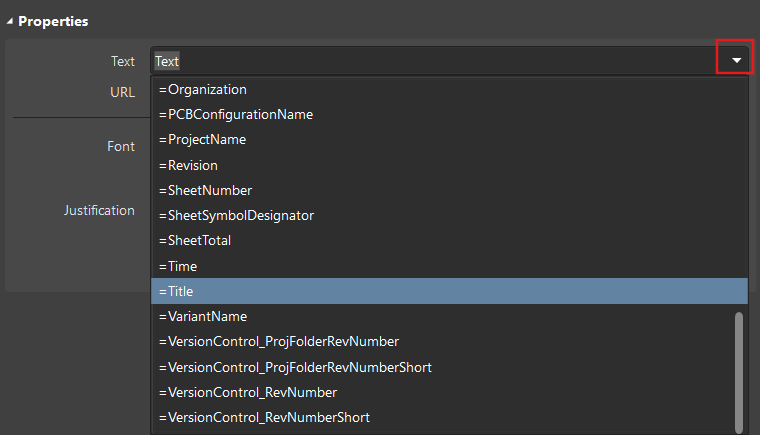Image resolution: width=760 pixels, height=435 pixels.
Task: Choose =SheetSymbolDesignator option
Action: tap(449, 215)
